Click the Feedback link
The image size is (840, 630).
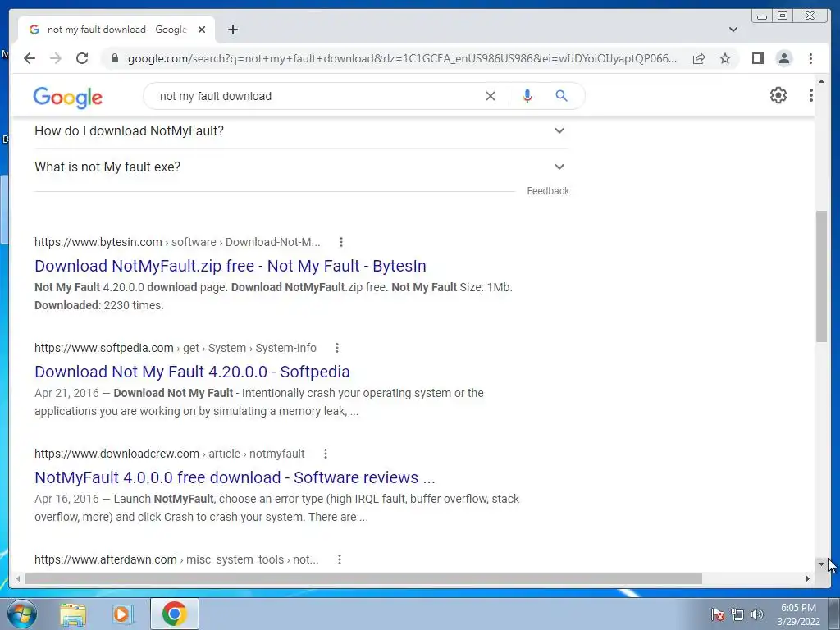click(x=547, y=190)
